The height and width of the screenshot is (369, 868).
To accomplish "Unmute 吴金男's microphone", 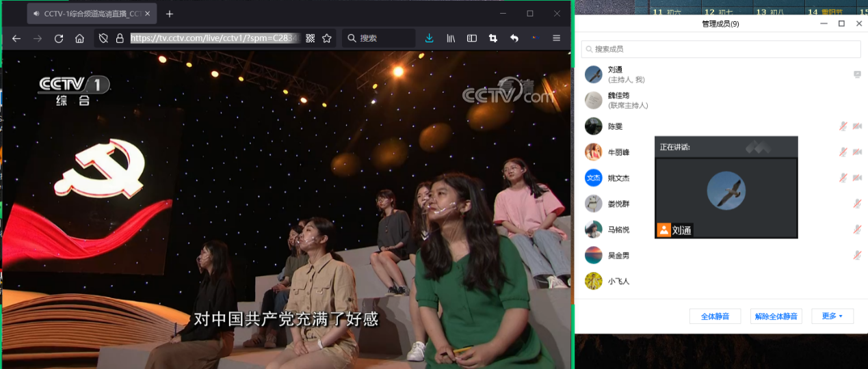I will click(x=857, y=255).
